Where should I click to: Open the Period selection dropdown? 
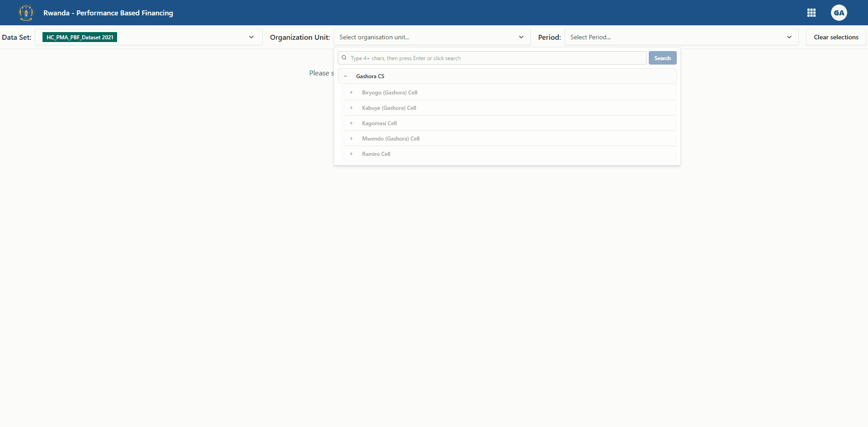[789, 37]
